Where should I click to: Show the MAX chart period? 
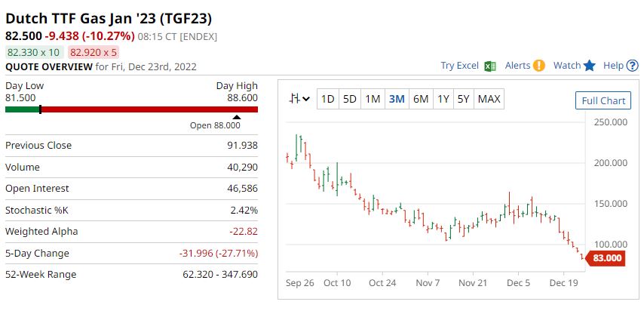click(489, 99)
